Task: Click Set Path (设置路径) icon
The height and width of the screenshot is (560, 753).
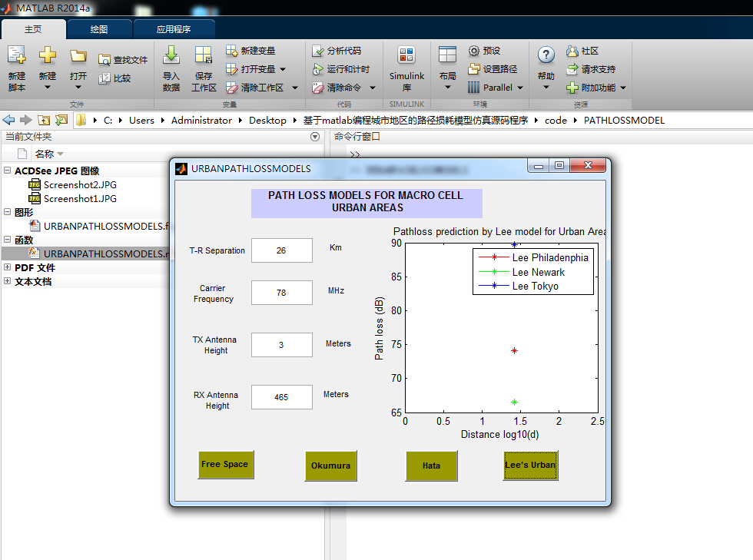Action: pos(474,69)
